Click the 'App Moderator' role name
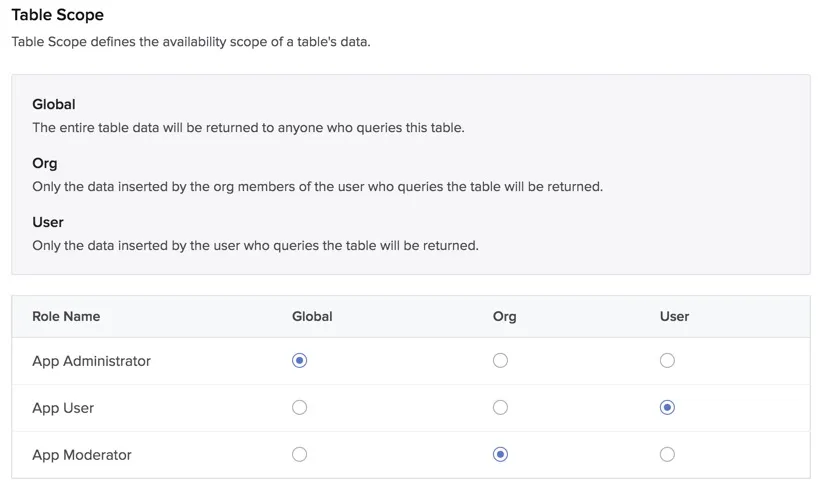This screenshot has width=823, height=496. 82,455
